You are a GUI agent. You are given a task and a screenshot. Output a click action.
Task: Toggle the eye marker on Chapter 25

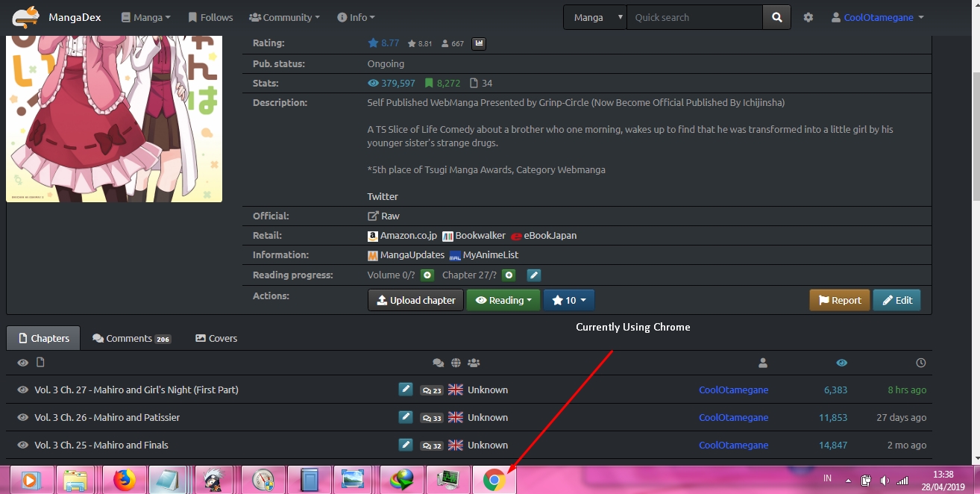click(x=22, y=445)
